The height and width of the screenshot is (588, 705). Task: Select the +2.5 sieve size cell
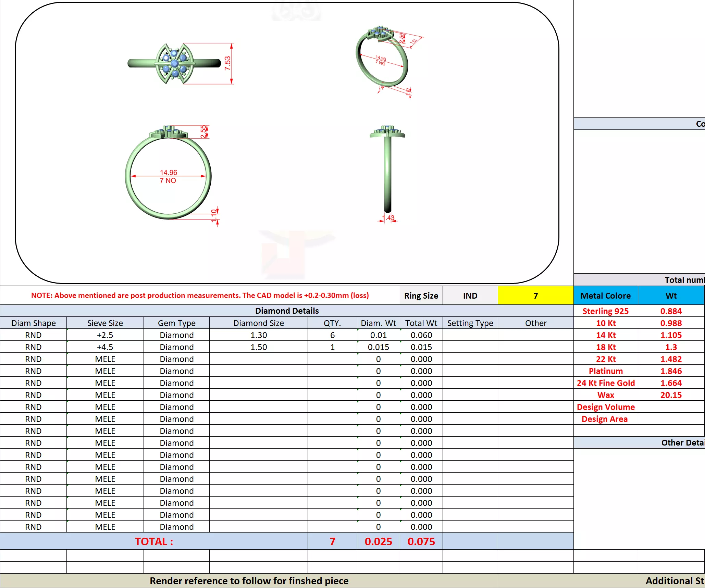[105, 335]
